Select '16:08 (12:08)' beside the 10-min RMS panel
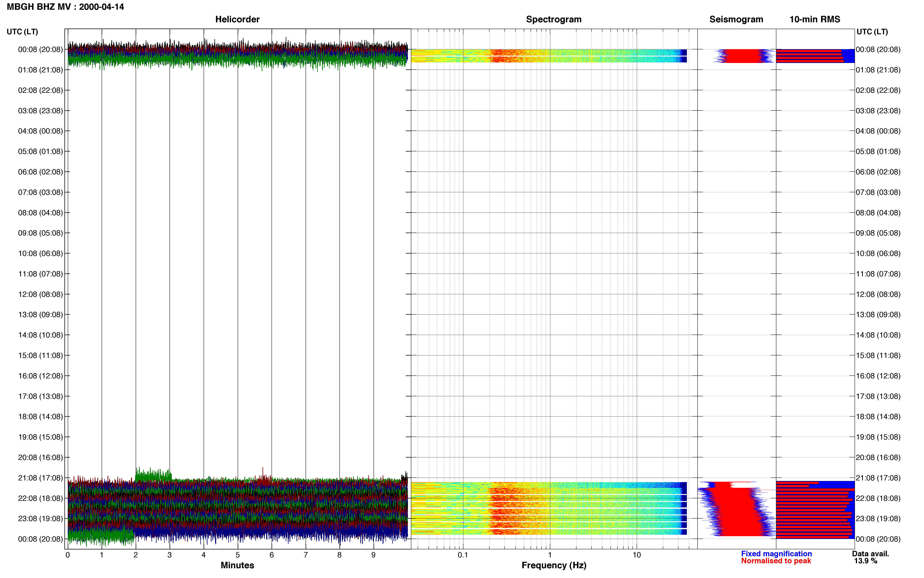 [x=878, y=376]
